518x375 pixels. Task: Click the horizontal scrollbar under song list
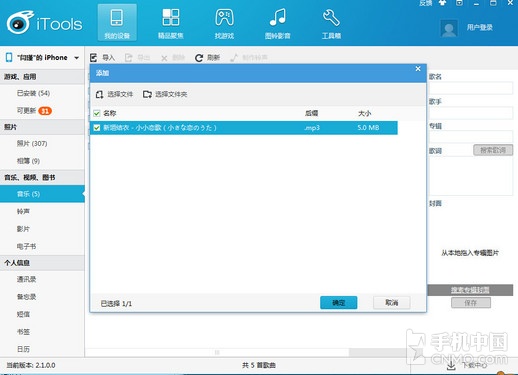click(217, 352)
